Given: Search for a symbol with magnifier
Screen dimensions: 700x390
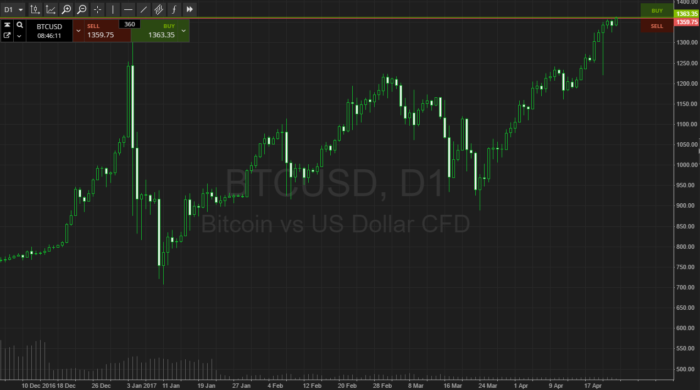Looking at the screenshot, I should click(x=19, y=25).
